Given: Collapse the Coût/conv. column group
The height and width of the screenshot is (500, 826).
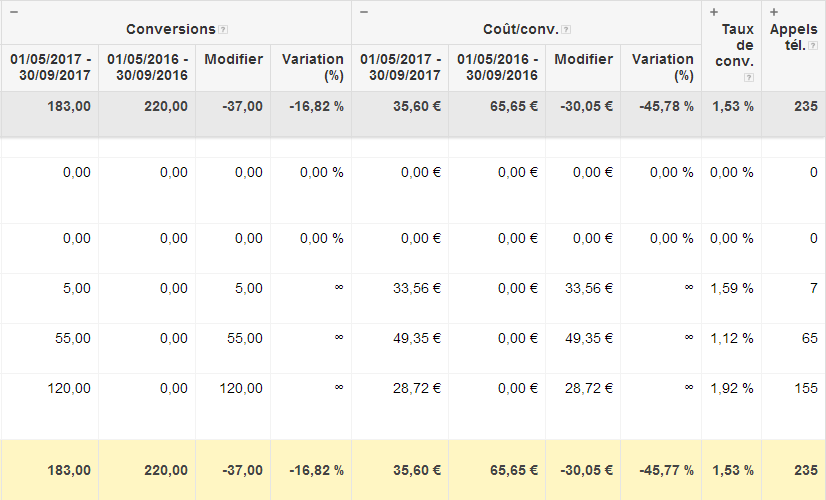Looking at the screenshot, I should click(363, 12).
